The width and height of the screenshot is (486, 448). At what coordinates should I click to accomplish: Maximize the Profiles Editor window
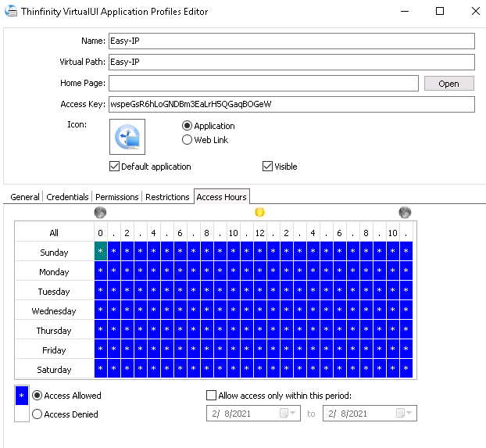(440, 11)
